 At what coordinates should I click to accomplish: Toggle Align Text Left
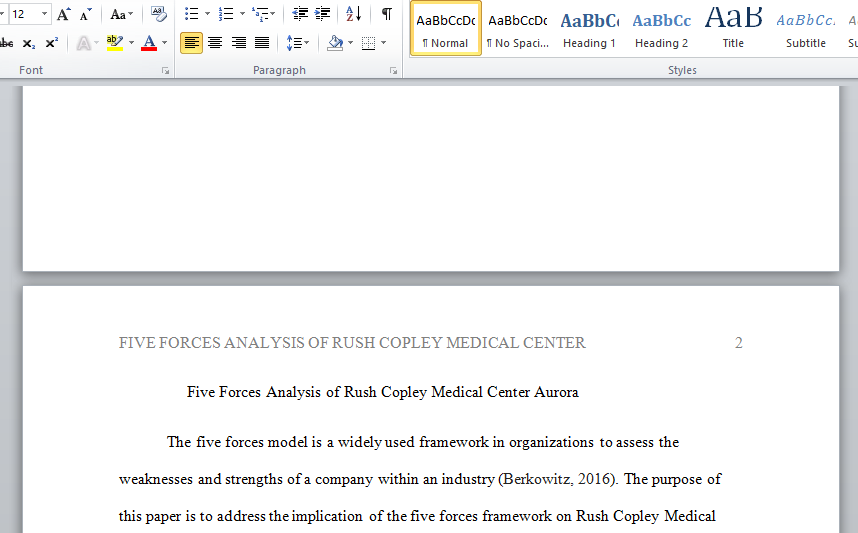(x=192, y=43)
